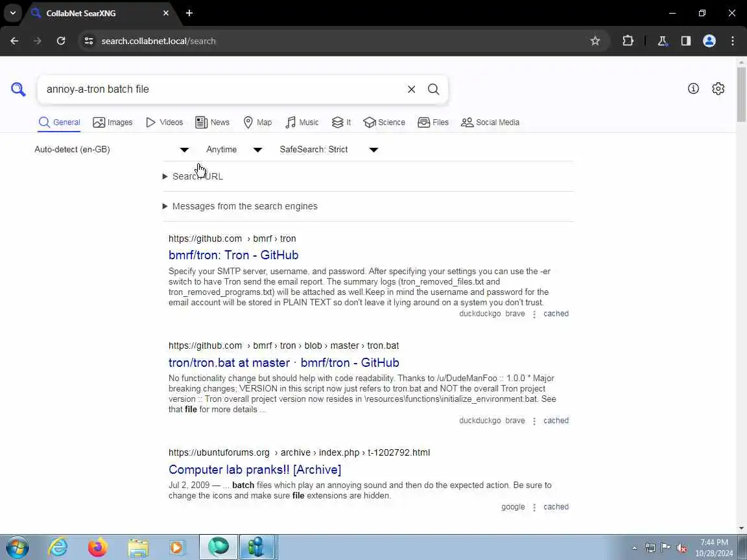Image resolution: width=747 pixels, height=560 pixels.
Task: Open a new browser tab
Action: coord(189,13)
